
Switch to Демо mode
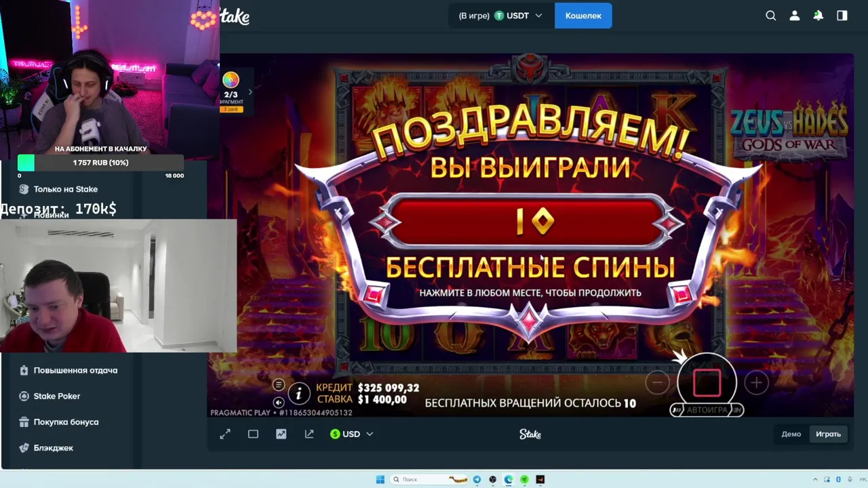[x=791, y=434]
